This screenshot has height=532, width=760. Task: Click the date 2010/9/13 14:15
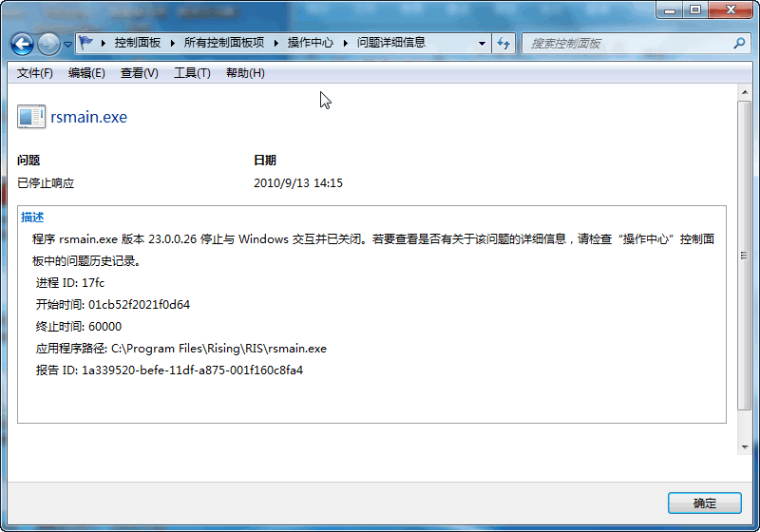[x=298, y=183]
